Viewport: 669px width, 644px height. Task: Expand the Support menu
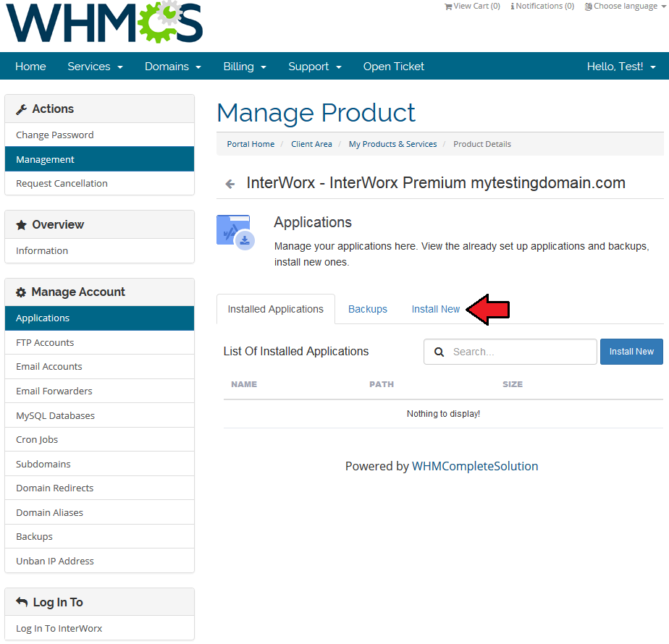tap(315, 67)
